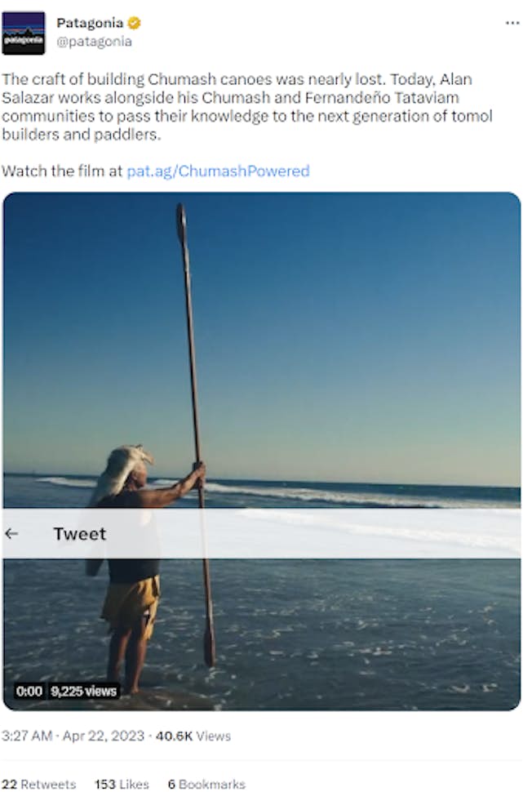
Task: Click the tweet text about Chumash canoes
Action: pos(246,107)
